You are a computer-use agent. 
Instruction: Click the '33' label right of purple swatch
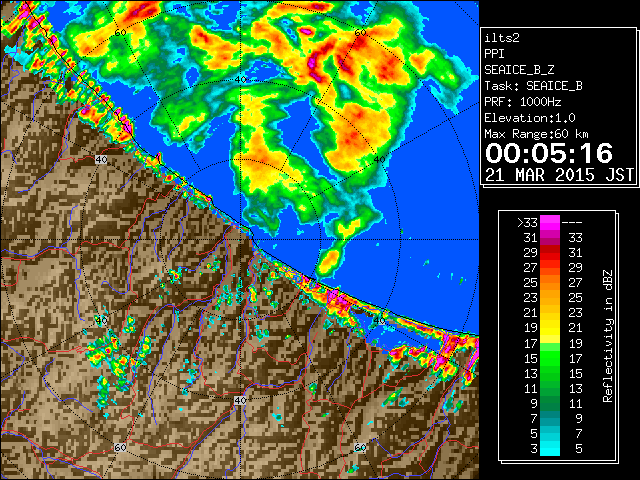575,238
